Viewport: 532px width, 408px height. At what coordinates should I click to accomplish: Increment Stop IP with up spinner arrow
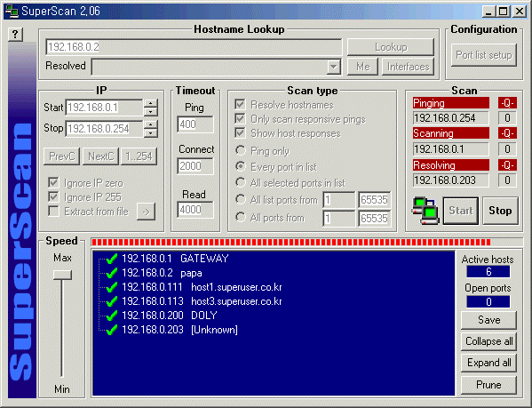pos(150,124)
